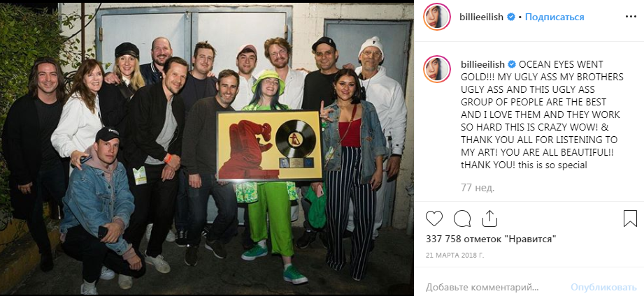This screenshot has height=296, width=644.
Task: Like the post with the heart icon
Action: [x=434, y=219]
